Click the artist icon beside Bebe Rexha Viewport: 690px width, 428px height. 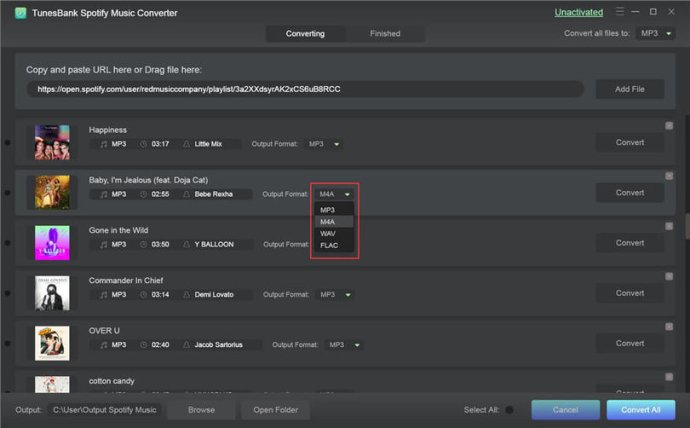187,194
